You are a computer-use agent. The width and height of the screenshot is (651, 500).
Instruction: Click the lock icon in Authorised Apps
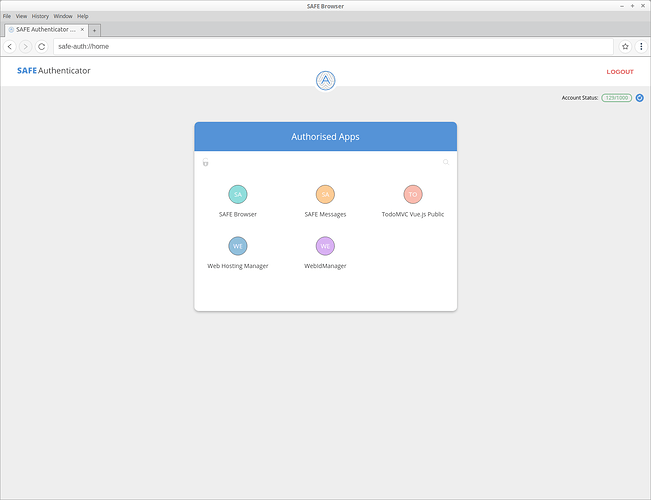[x=206, y=162]
